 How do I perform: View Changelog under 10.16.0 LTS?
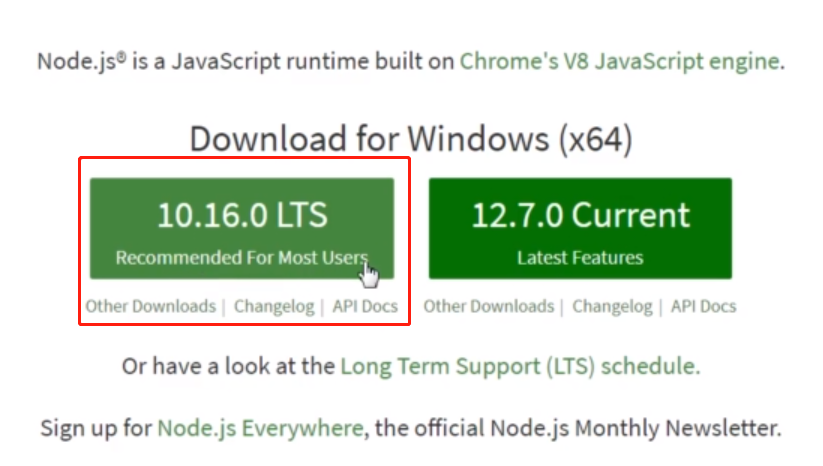click(274, 306)
